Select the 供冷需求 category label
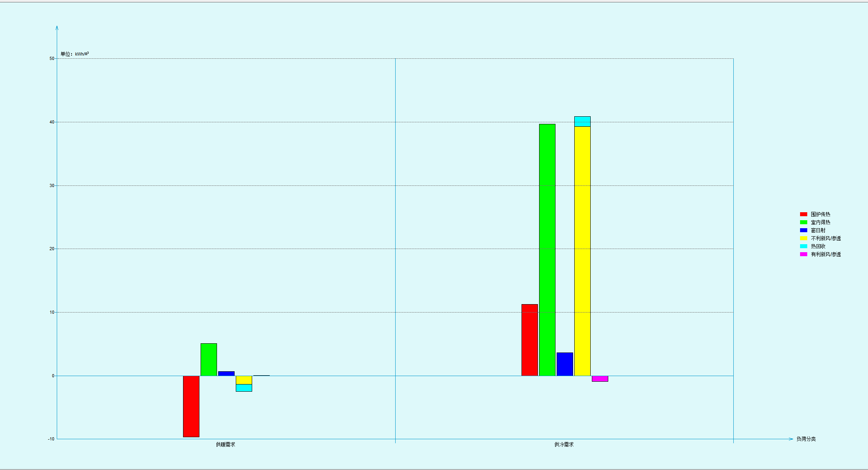This screenshot has height=470, width=868. click(x=564, y=444)
